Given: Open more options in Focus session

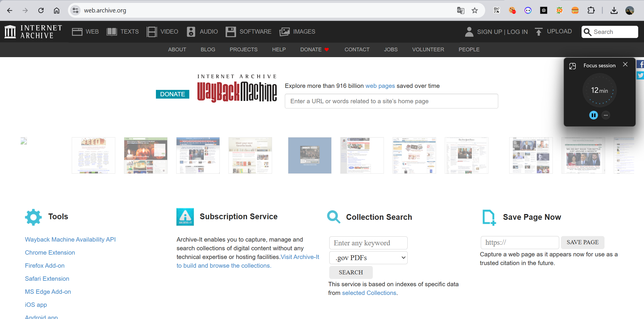Looking at the screenshot, I should [606, 115].
